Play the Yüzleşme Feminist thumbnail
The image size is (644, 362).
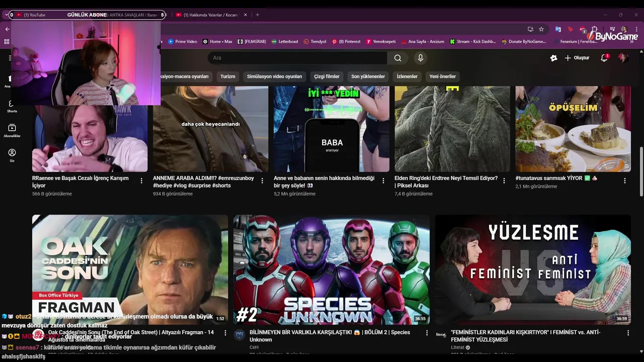533,269
